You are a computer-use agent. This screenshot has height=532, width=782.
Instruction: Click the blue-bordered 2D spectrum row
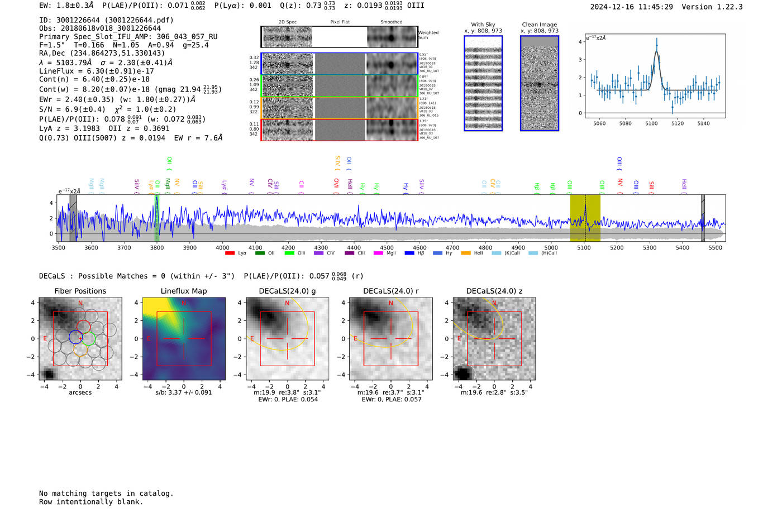tap(340, 64)
